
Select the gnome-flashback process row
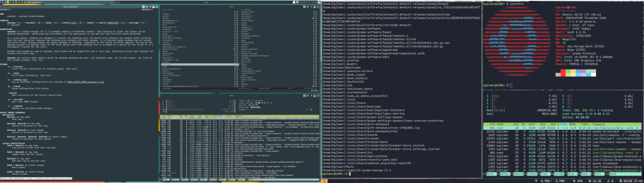point(563,163)
